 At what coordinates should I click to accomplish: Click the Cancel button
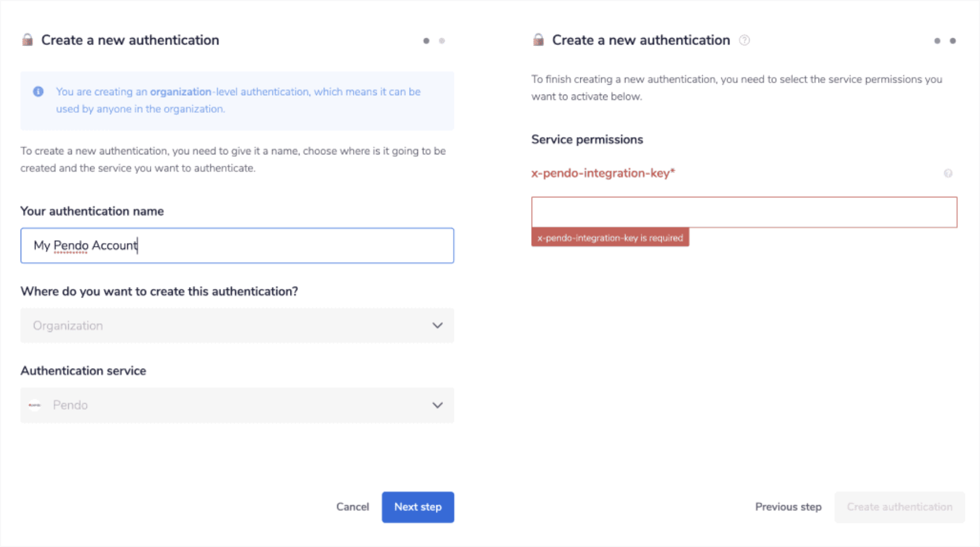[353, 507]
